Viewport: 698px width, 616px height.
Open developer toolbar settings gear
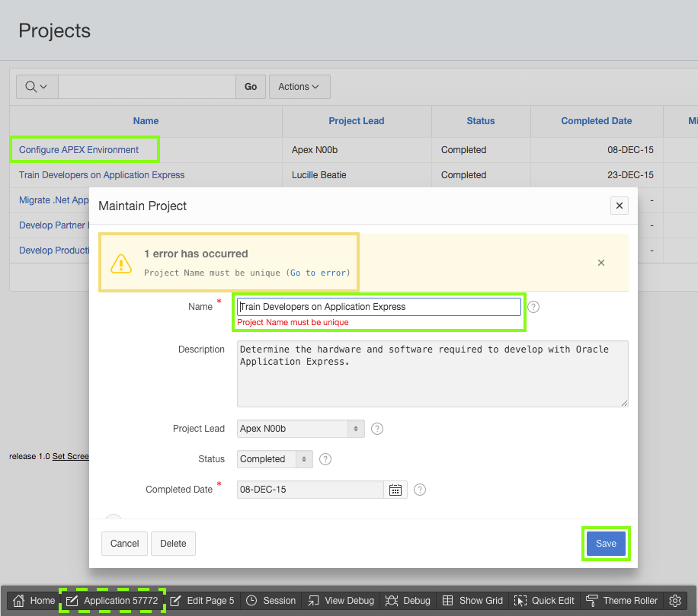674,601
